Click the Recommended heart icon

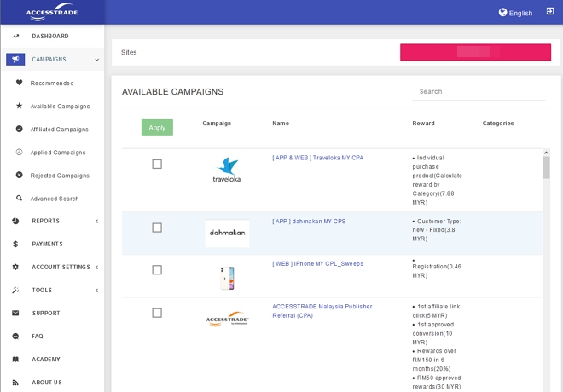pos(19,83)
